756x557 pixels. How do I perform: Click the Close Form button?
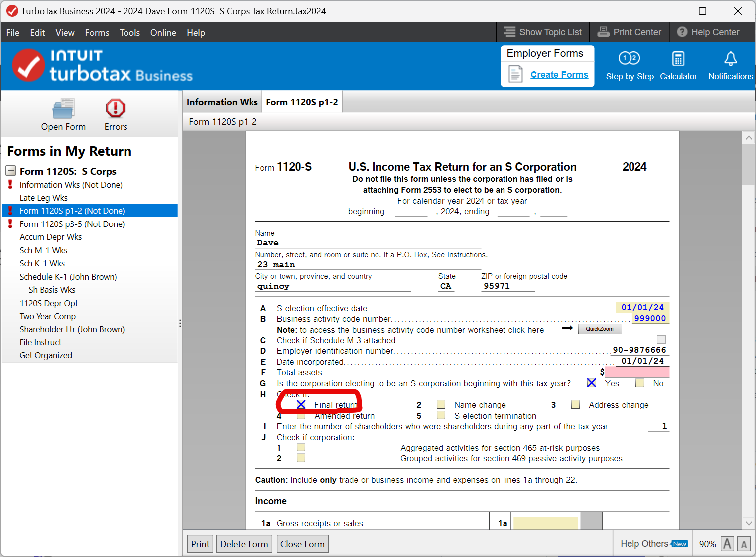pyautogui.click(x=302, y=544)
